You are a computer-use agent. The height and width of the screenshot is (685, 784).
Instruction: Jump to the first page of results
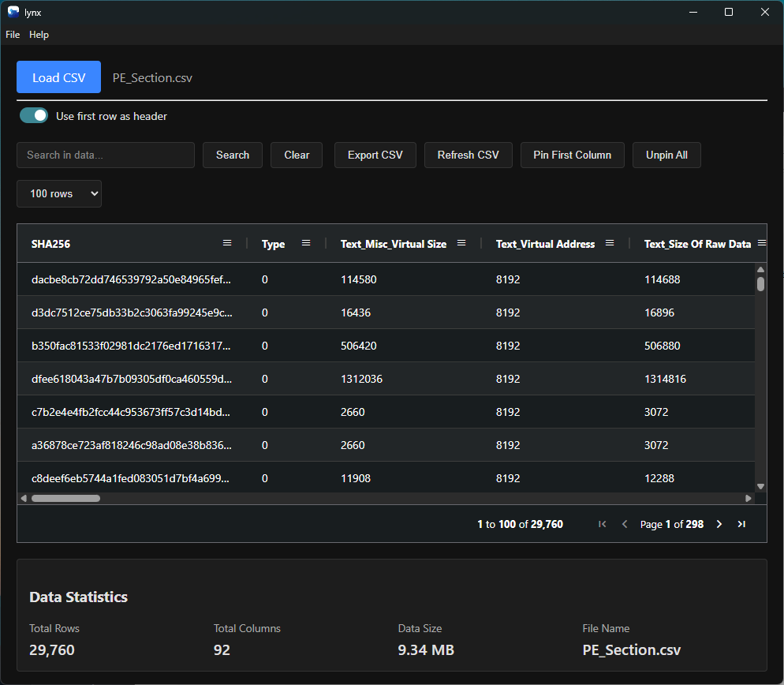tap(602, 523)
